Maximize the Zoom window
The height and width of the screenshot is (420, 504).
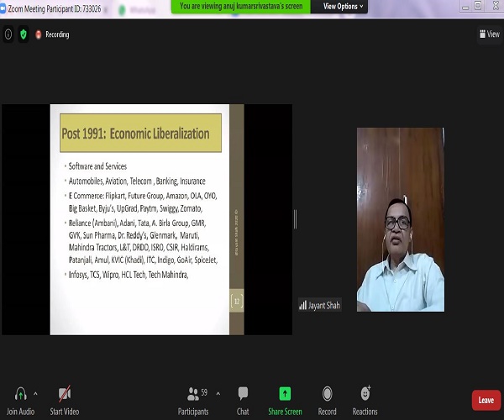tap(478, 6)
